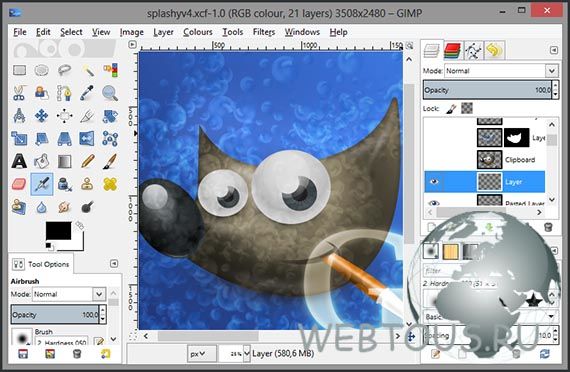Select the Clipboard layer row
570x372 pixels.
click(485, 160)
